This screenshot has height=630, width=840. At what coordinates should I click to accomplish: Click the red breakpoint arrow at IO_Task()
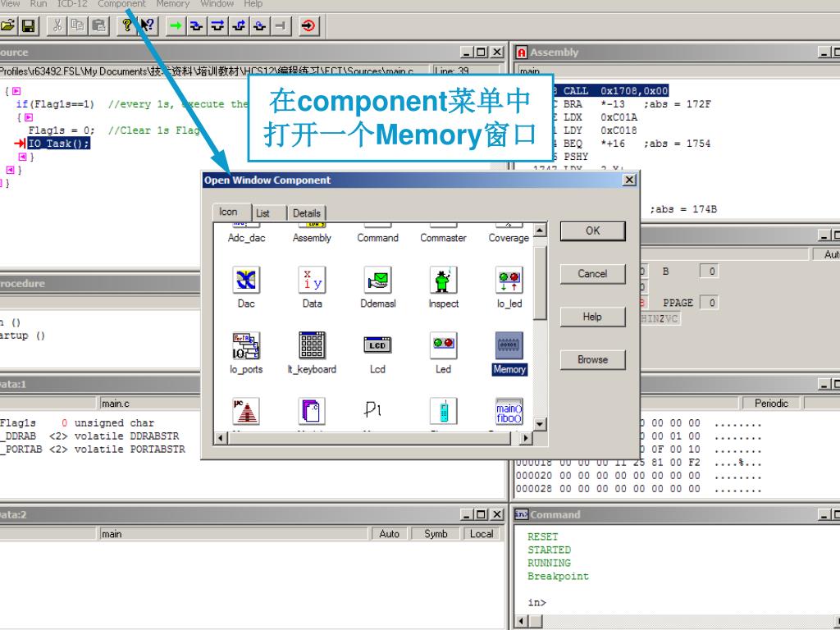[x=20, y=143]
